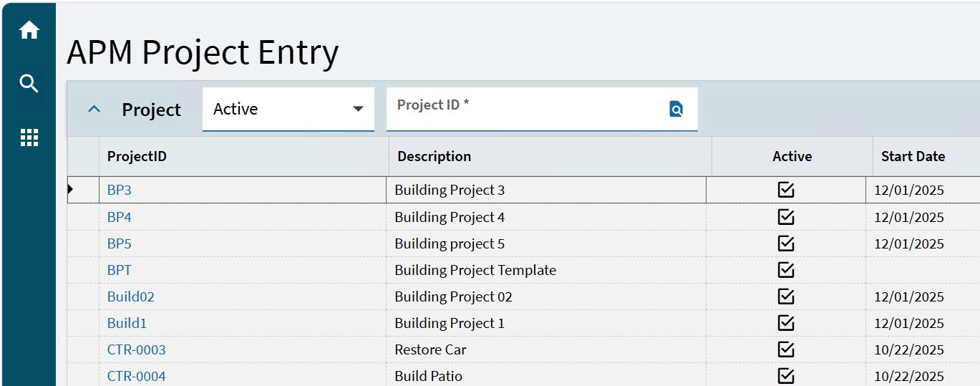Open the apps grid menu icon
980x386 pixels.
(29, 137)
